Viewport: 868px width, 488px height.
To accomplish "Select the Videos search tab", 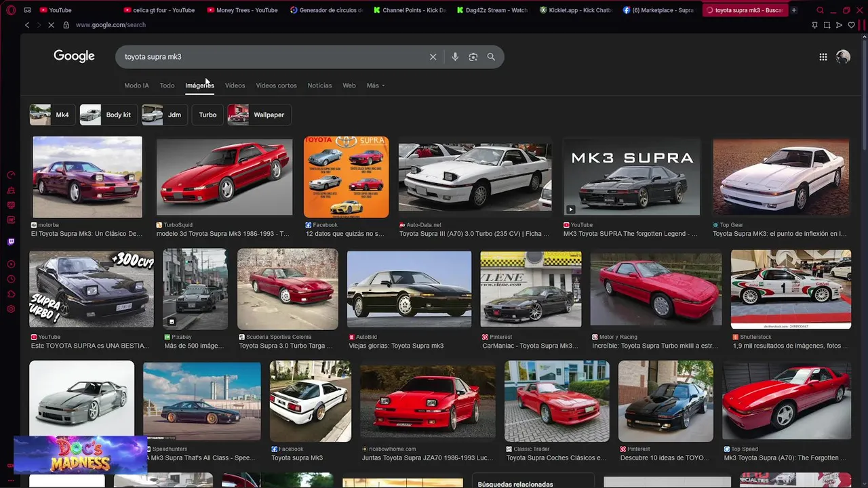I will (235, 85).
